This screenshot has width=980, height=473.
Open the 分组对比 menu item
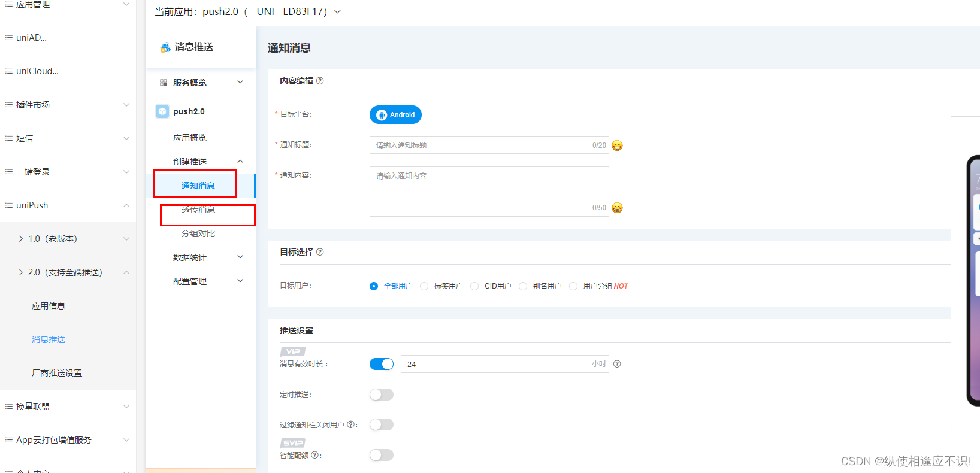[198, 234]
